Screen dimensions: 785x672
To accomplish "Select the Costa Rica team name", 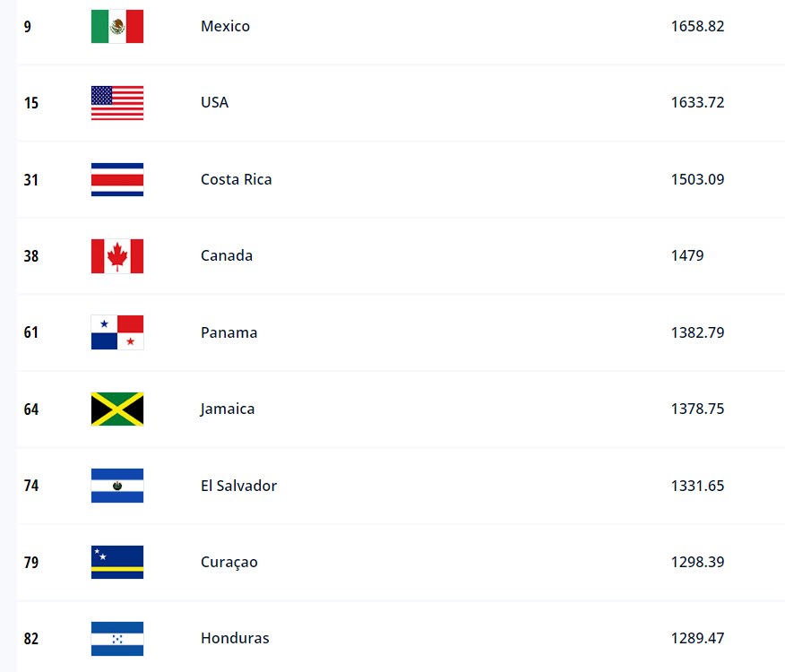I will point(237,179).
